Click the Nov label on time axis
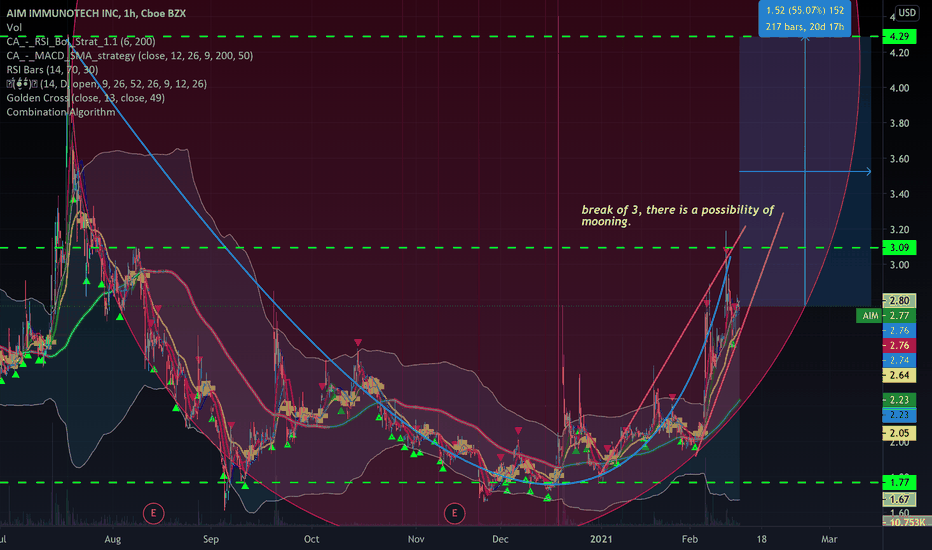The width and height of the screenshot is (932, 550). (416, 539)
